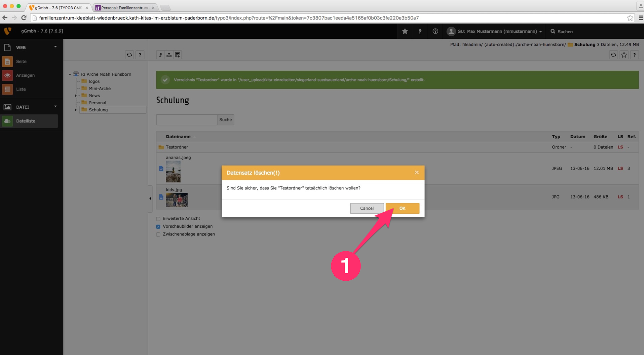Viewport: 644px width, 355px height.
Task: Open the bookmarks star in top bar
Action: click(405, 31)
